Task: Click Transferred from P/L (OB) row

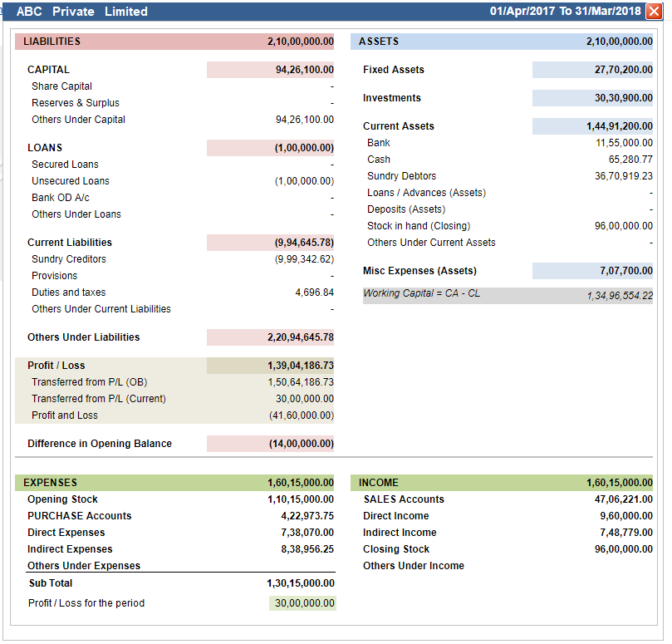Action: (175, 382)
